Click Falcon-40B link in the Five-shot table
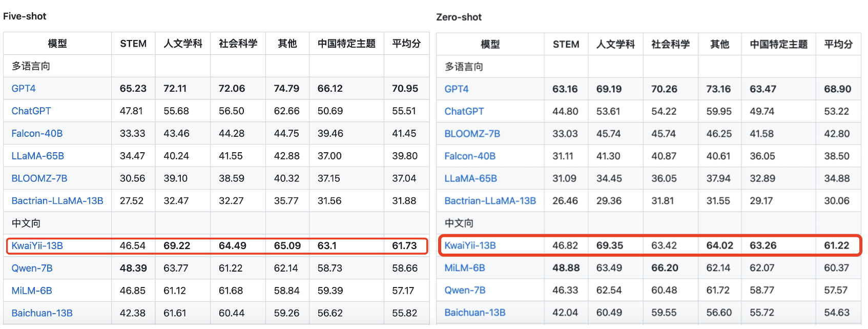 37,134
